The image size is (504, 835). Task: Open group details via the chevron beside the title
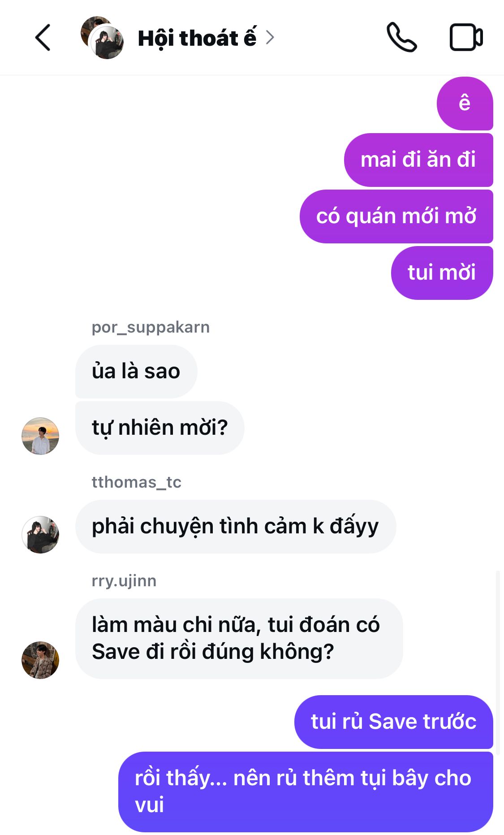270,38
